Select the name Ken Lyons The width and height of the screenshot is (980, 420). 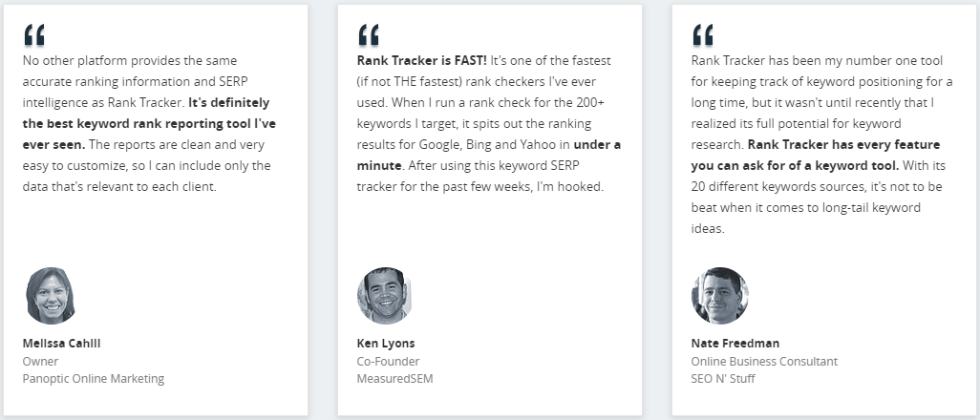click(x=386, y=343)
